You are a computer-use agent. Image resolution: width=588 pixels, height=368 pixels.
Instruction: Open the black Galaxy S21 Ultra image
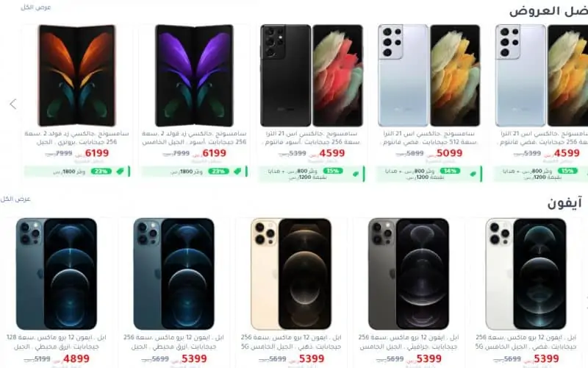coord(312,76)
